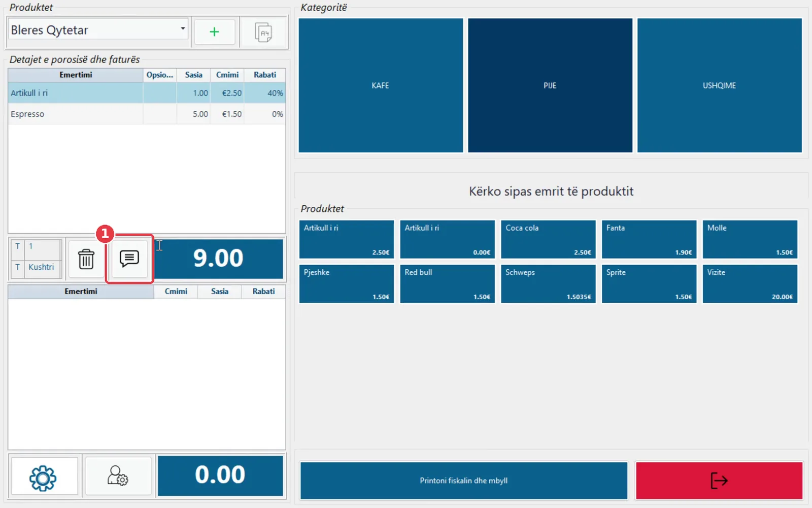
Task: Add Molle product tile
Action: coord(750,239)
